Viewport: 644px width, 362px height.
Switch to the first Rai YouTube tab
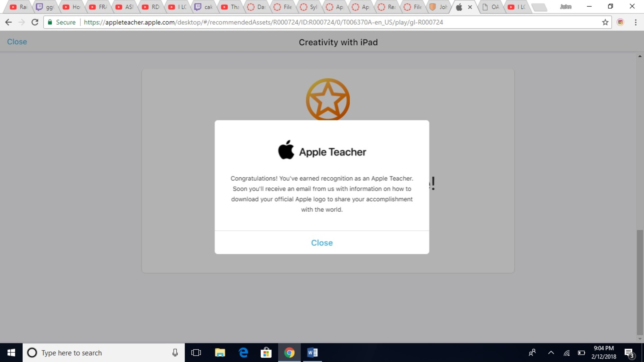click(19, 7)
